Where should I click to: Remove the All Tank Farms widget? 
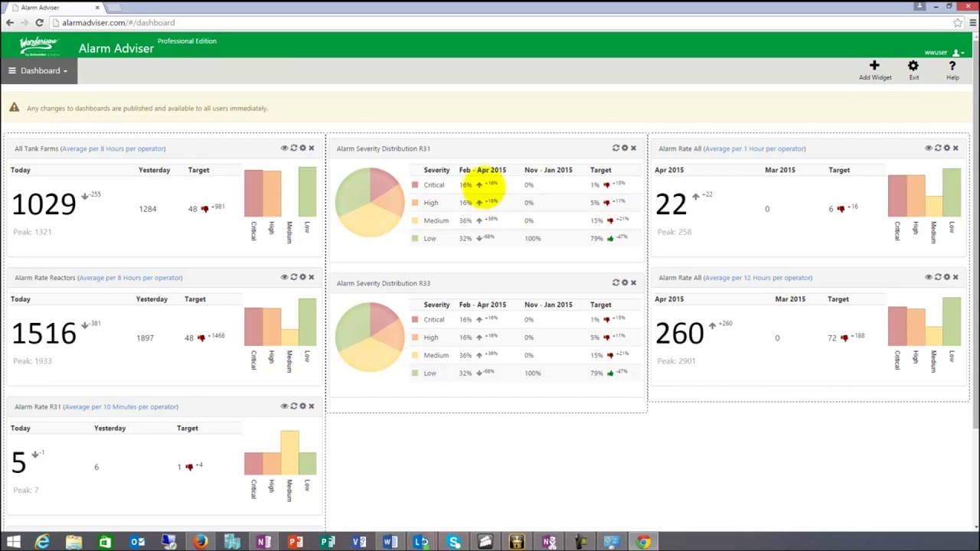312,148
